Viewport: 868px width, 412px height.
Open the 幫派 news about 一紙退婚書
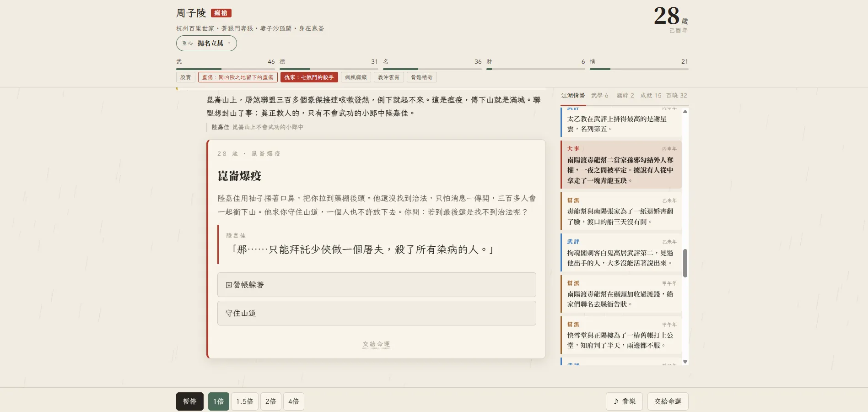(621, 211)
